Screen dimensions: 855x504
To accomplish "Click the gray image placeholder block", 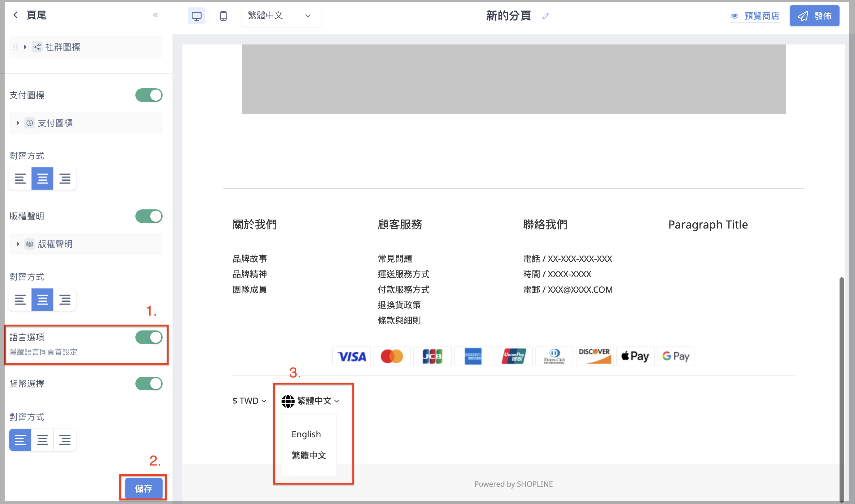I will 513,79.
